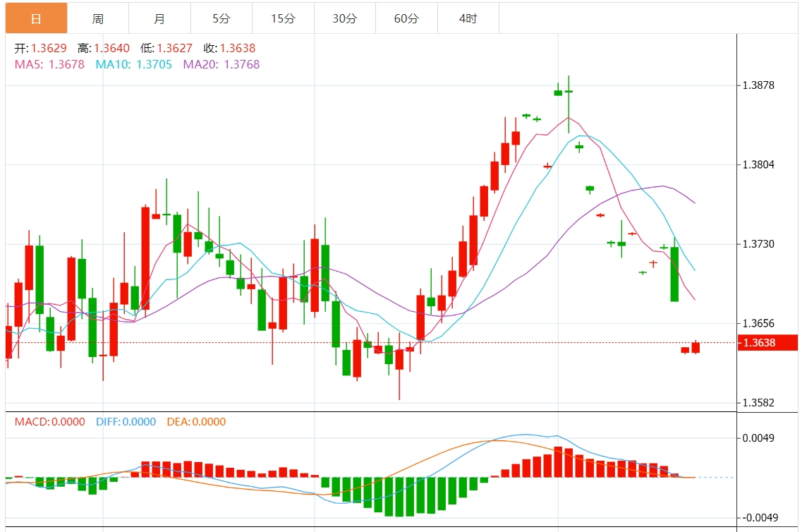Click the 1.3878 price axis label

coord(758,85)
